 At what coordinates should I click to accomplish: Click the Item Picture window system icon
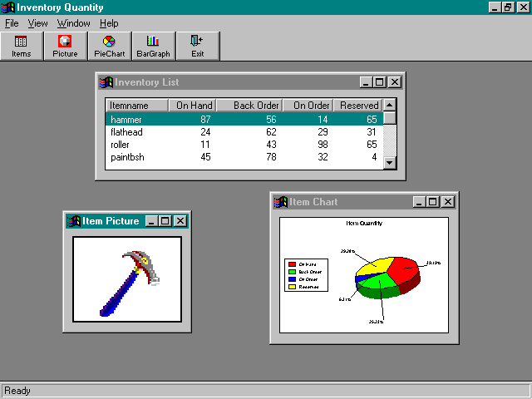(74, 221)
